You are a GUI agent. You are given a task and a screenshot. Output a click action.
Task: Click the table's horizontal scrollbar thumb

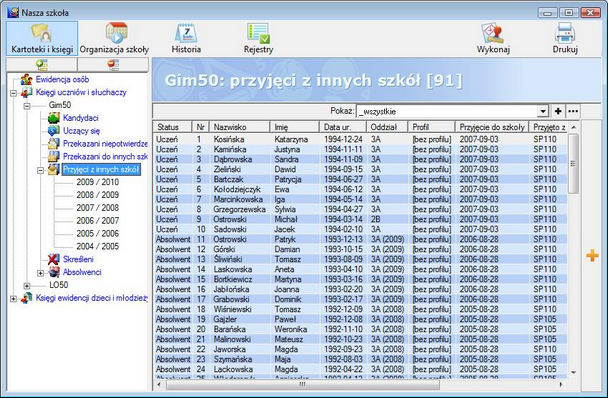[x=302, y=384]
